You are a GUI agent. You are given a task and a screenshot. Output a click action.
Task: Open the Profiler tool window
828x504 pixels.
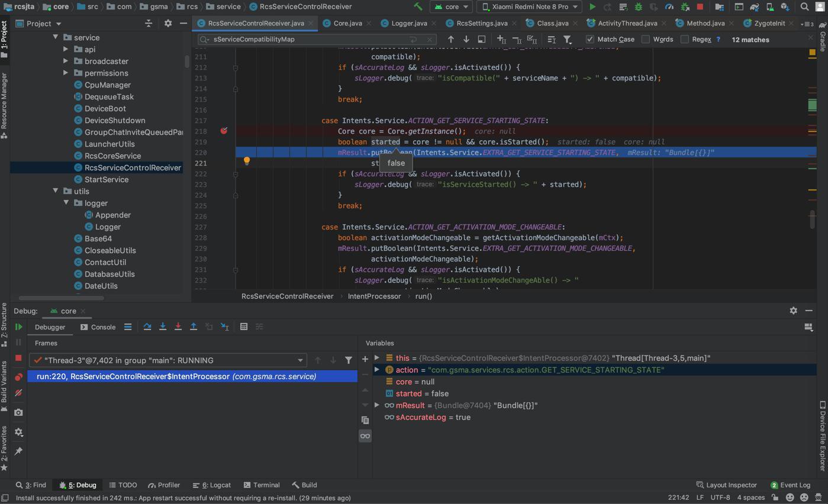click(x=164, y=485)
